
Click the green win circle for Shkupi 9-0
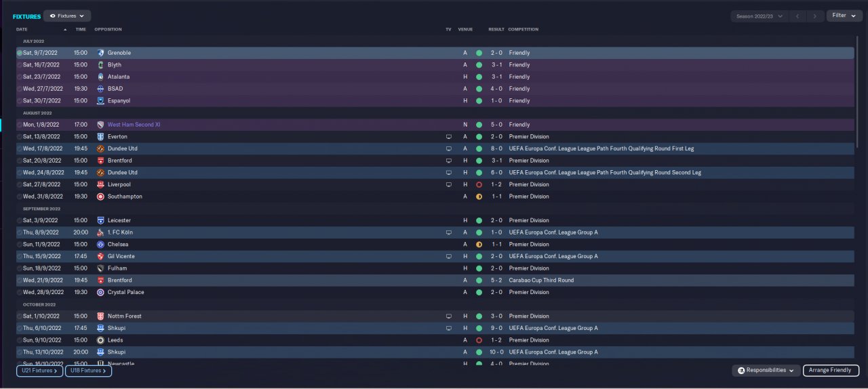[x=479, y=328]
